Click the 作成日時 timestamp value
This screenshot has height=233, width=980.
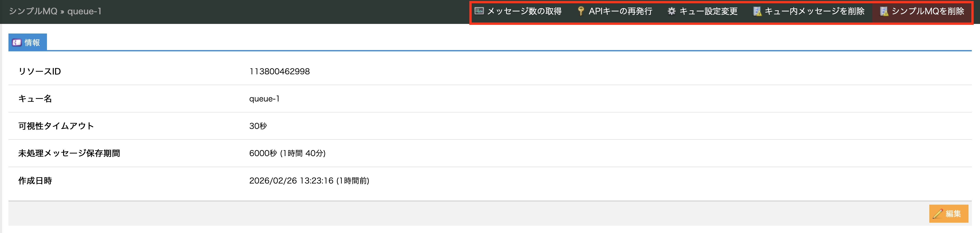tap(309, 180)
